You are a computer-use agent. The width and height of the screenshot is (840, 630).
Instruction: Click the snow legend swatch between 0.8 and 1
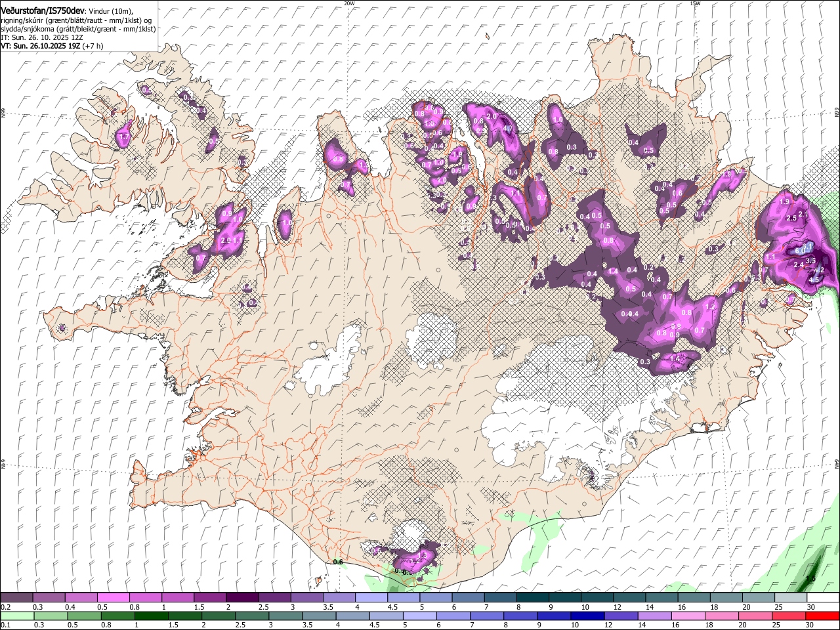click(x=146, y=598)
